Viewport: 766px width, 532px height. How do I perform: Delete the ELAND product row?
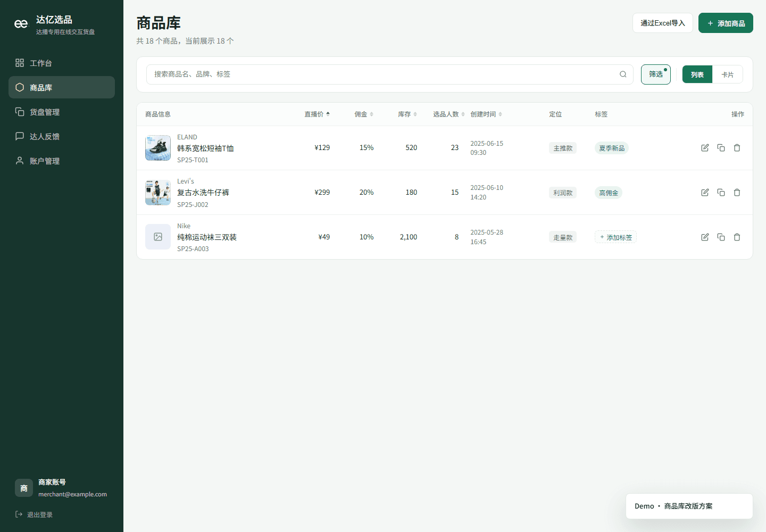tap(737, 148)
